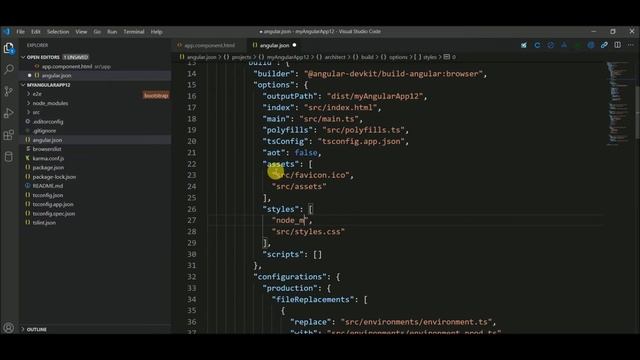Viewport: 640px width, 360px height.
Task: Click the "production" key on line 33
Action: click(290, 288)
